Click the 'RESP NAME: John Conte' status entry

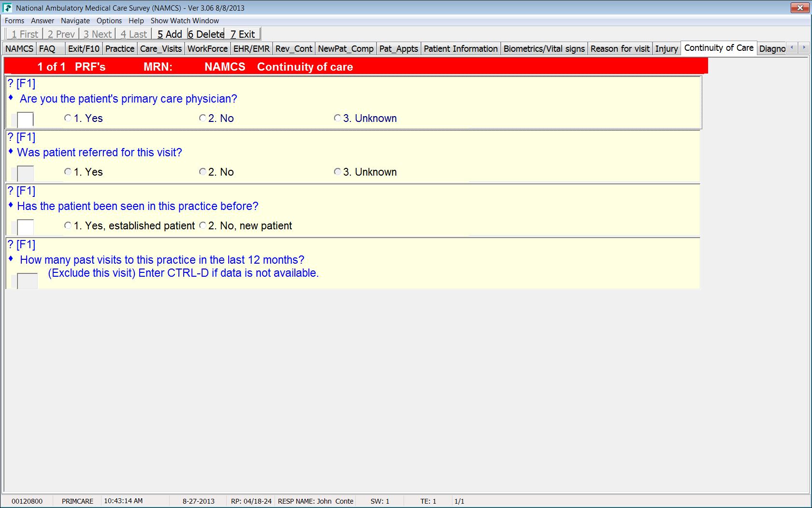[316, 501]
